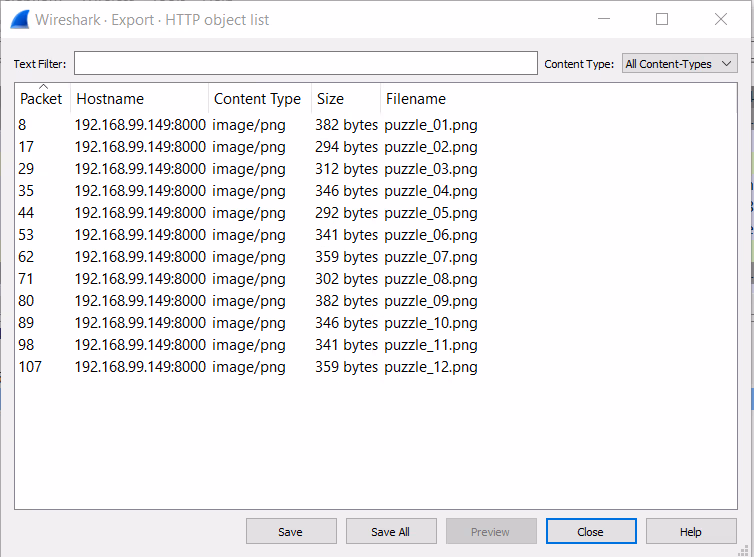Sort by the Filename column header
This screenshot has height=557, width=754.
[x=559, y=99]
